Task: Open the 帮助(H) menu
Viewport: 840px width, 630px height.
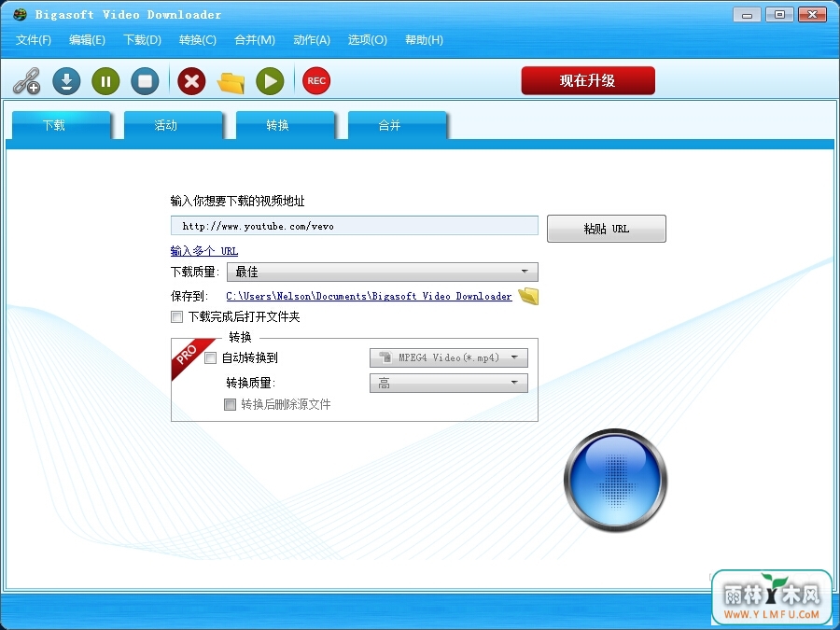Action: [x=425, y=39]
